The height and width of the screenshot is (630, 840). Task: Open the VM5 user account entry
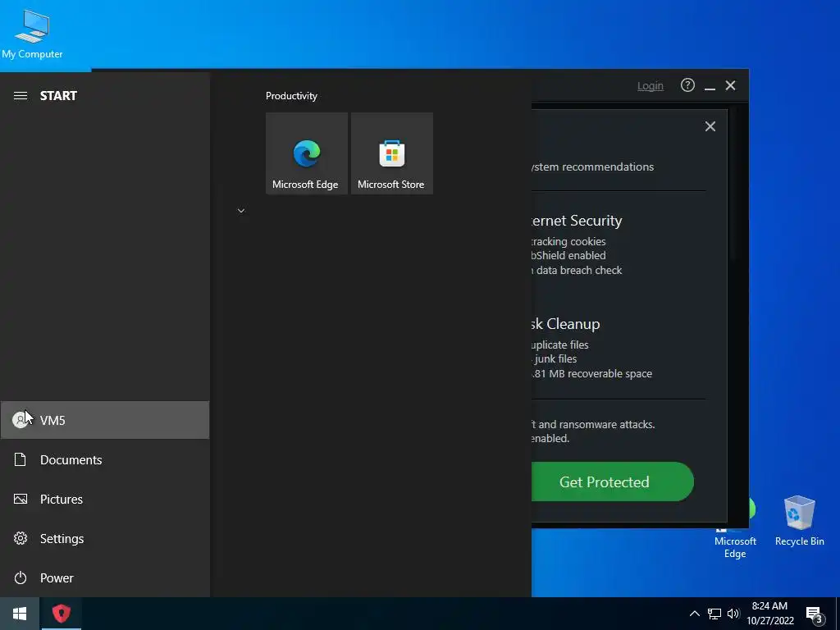(x=105, y=420)
